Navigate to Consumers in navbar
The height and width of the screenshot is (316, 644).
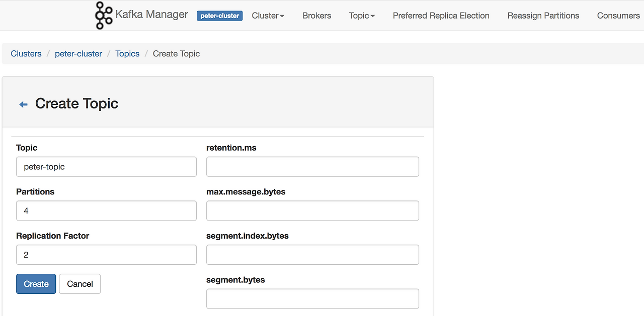click(x=618, y=16)
